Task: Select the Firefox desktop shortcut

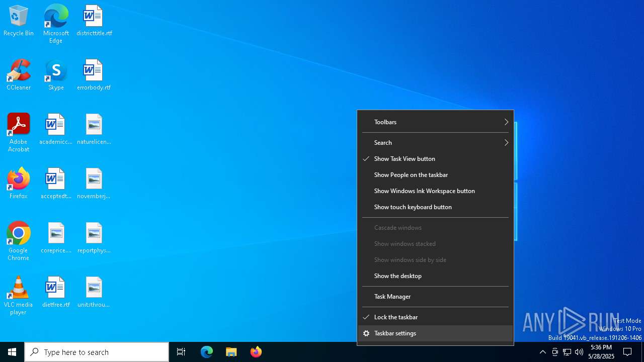Action: point(19,184)
